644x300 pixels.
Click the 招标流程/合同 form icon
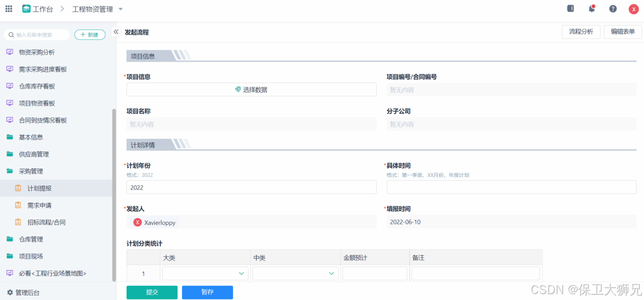coord(18,222)
